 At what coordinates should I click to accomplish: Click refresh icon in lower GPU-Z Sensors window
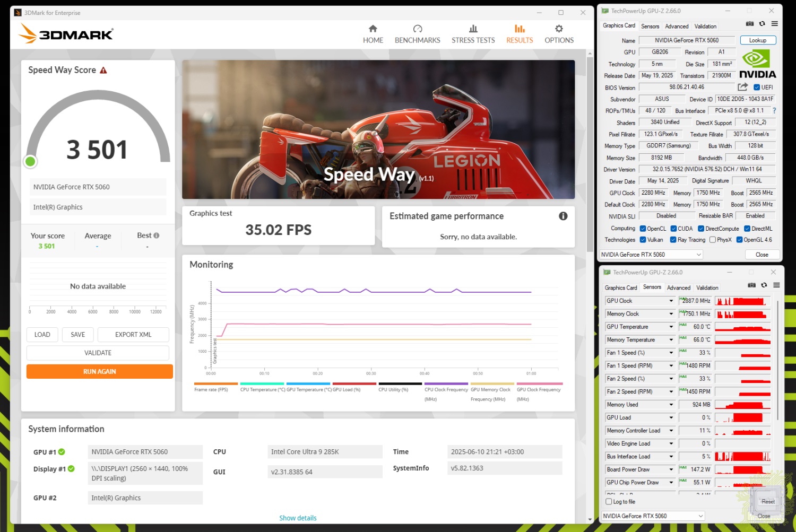764,285
